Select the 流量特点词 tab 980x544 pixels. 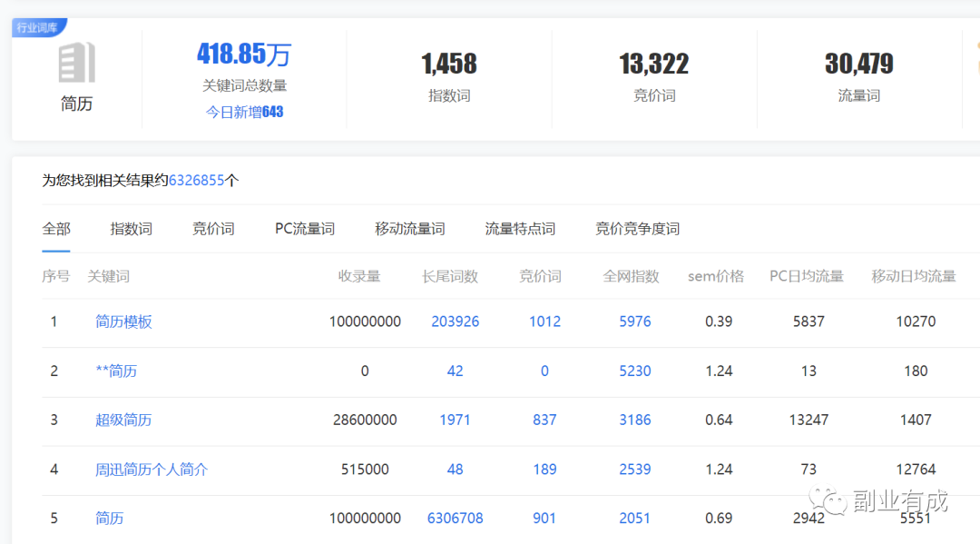coord(520,229)
